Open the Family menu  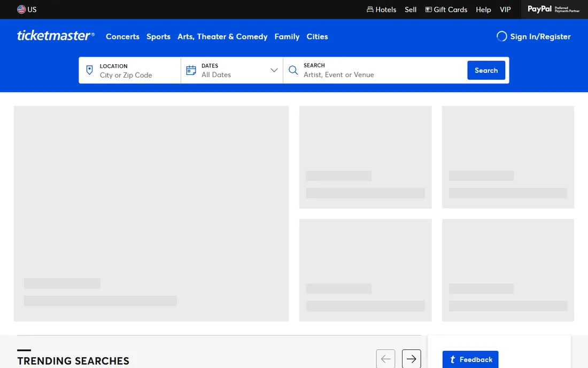click(x=287, y=36)
